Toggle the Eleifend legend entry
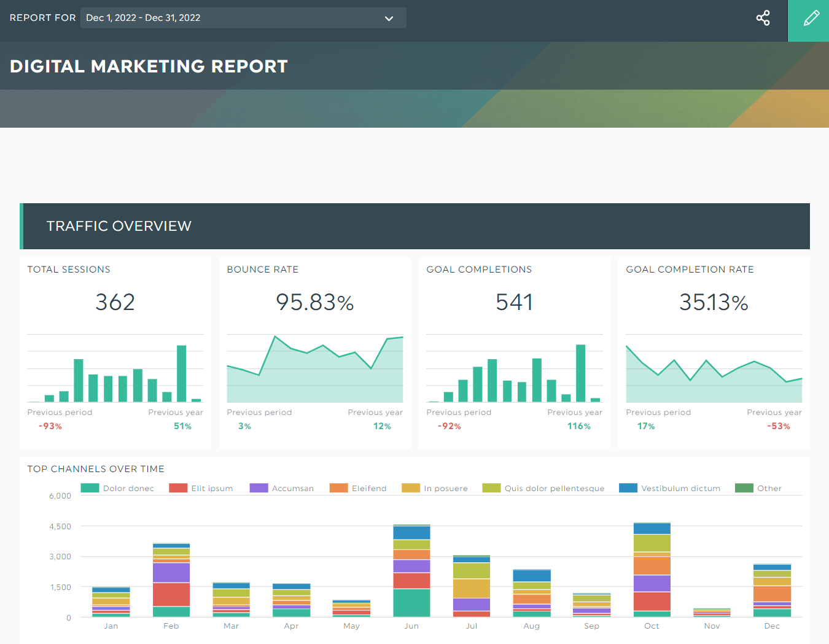 358,488
